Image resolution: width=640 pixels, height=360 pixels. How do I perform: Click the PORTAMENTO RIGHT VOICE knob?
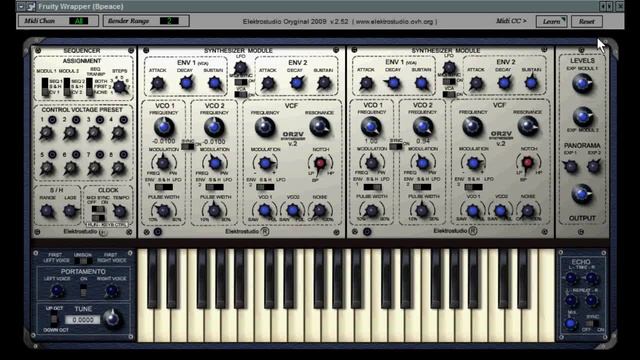tap(111, 291)
